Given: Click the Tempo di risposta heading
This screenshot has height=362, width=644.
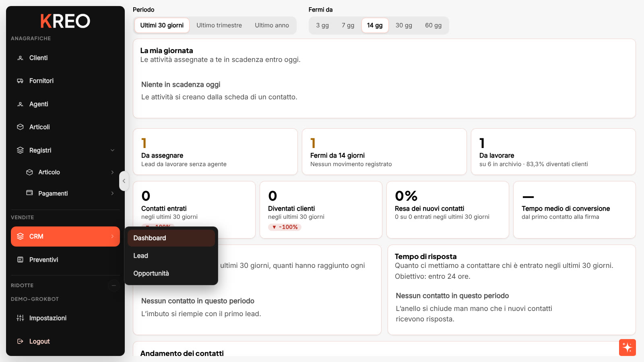Looking at the screenshot, I should pos(426,257).
